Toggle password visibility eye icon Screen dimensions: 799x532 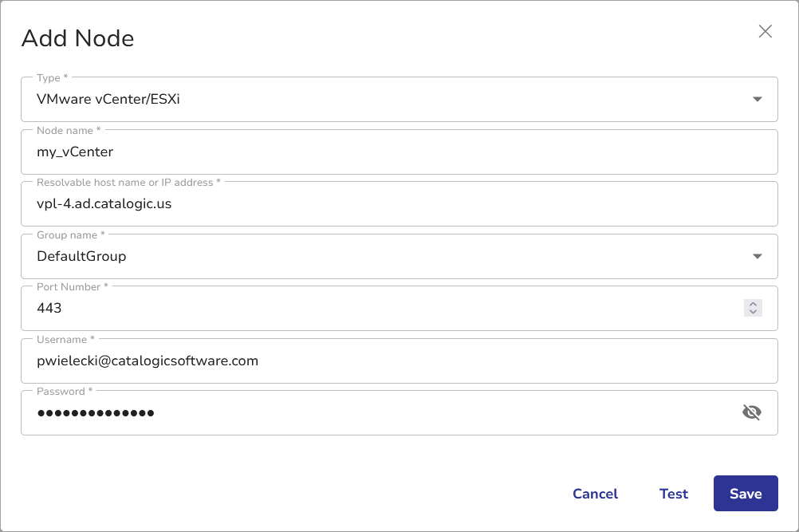click(752, 412)
